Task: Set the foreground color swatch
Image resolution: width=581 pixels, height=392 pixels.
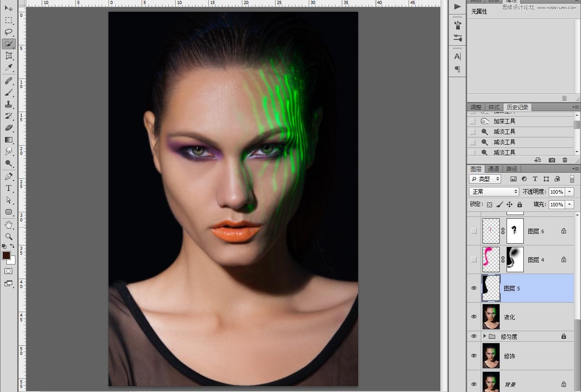Action: [x=6, y=255]
